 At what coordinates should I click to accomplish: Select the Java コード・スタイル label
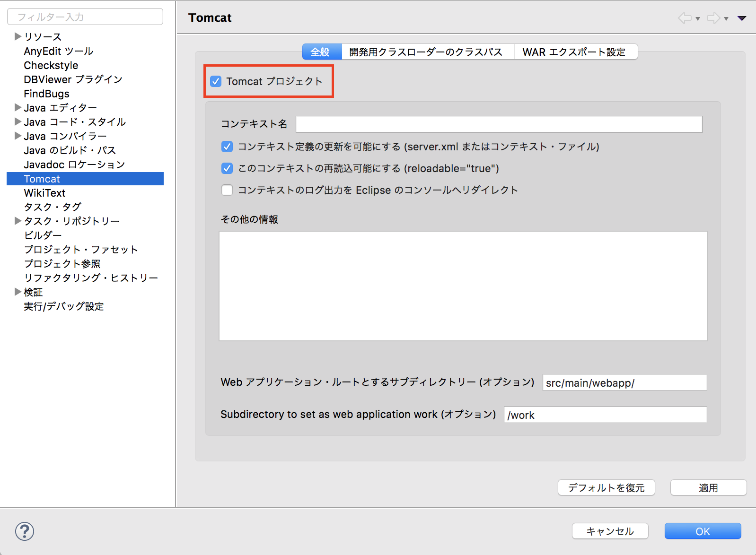(75, 122)
